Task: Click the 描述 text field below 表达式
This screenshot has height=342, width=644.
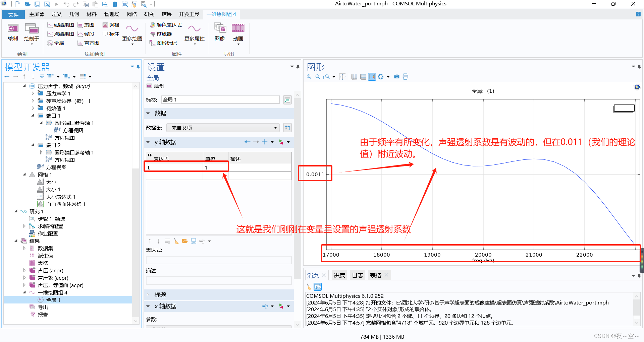Action: coord(219,281)
